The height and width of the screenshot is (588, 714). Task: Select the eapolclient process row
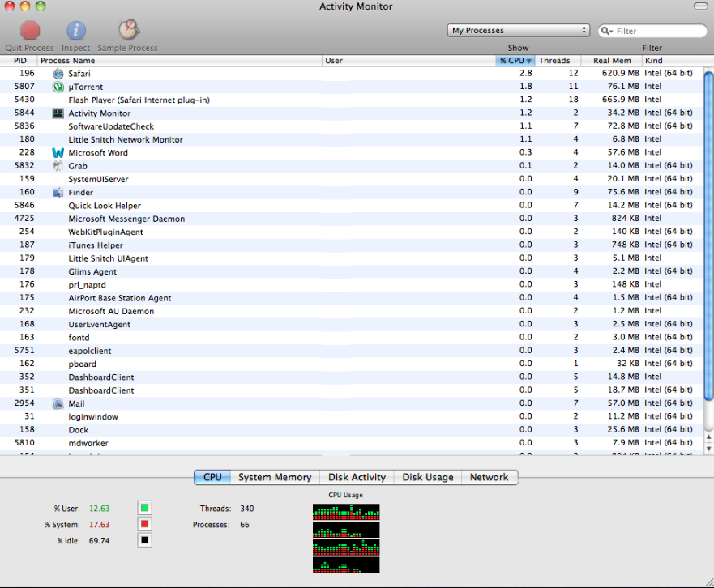(351, 351)
